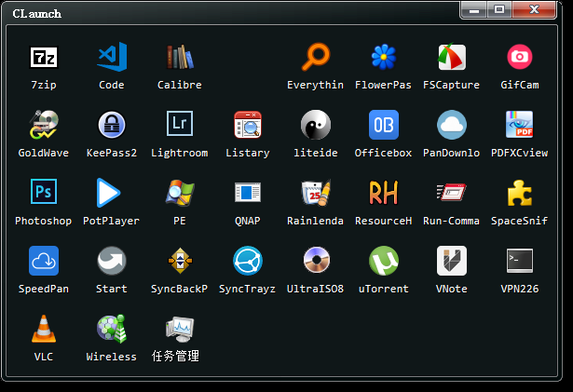Launch the PotPlayer play icon
Screen dimensions: 573x392
(108, 193)
